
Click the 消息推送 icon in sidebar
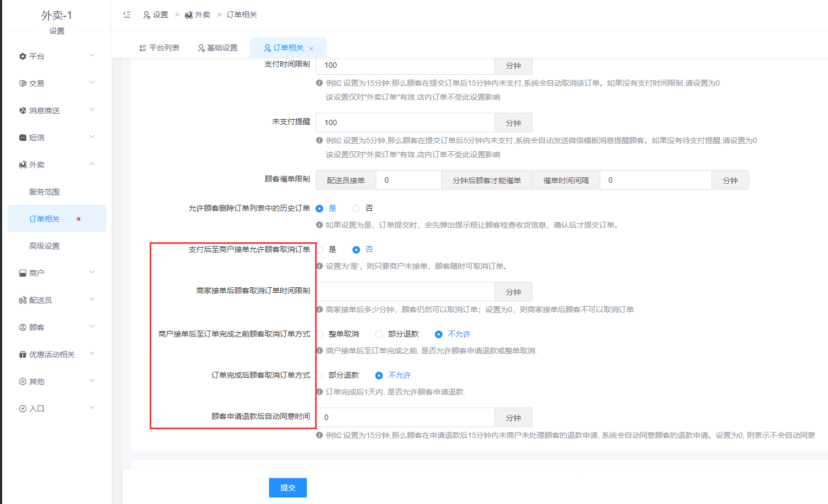[23, 111]
